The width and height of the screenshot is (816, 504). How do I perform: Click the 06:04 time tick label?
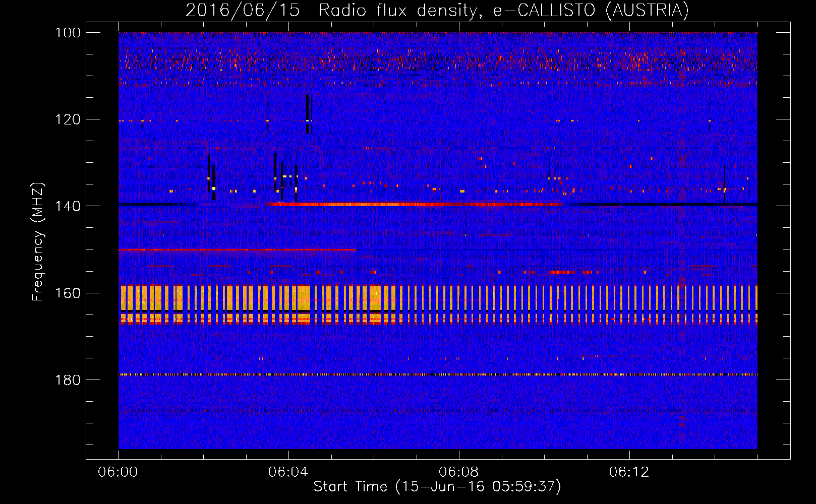[x=288, y=472]
